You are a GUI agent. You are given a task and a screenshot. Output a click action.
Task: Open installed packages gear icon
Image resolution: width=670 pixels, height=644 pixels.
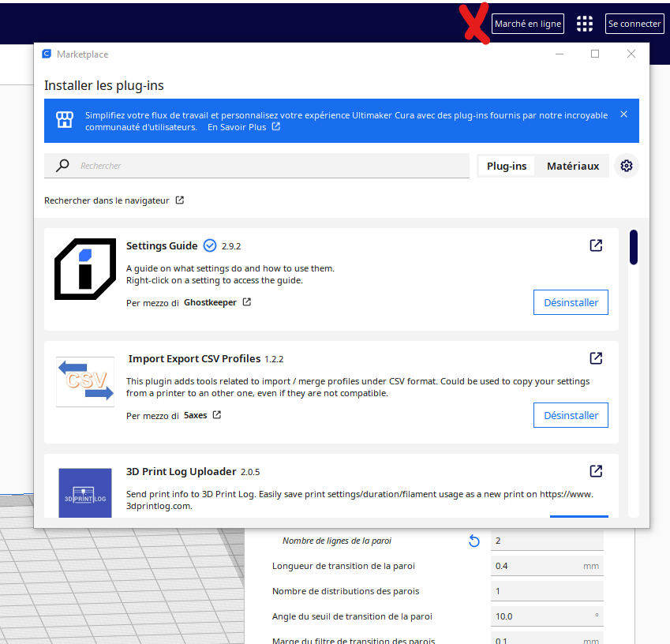pos(627,166)
